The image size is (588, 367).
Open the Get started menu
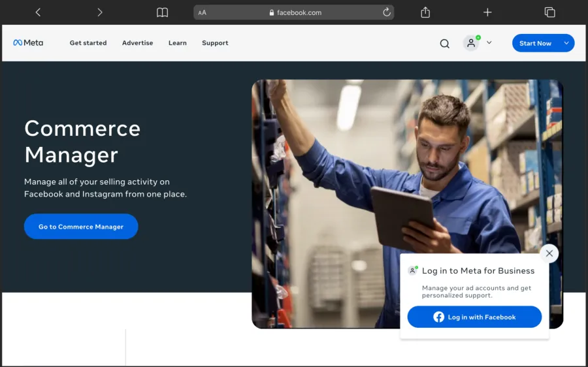coord(88,43)
